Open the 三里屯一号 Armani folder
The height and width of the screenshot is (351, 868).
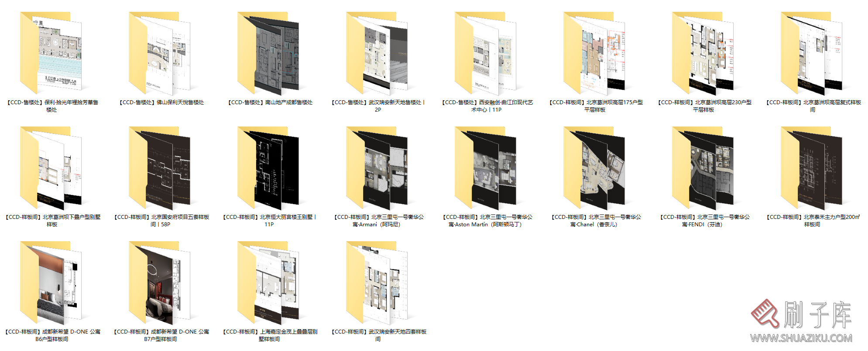377,168
